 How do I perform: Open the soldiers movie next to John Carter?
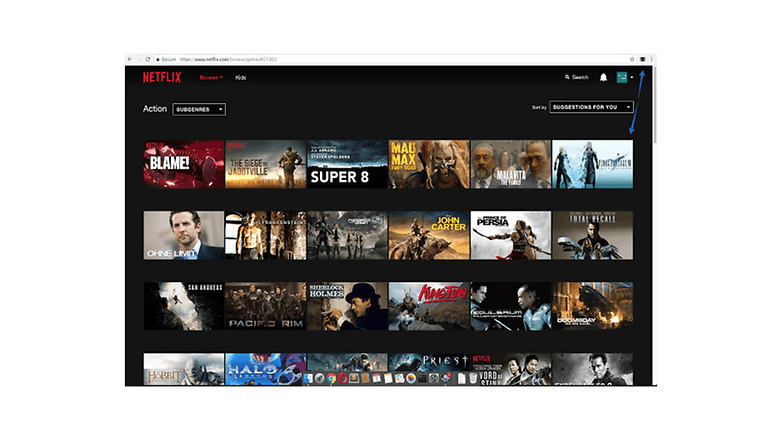pos(347,235)
